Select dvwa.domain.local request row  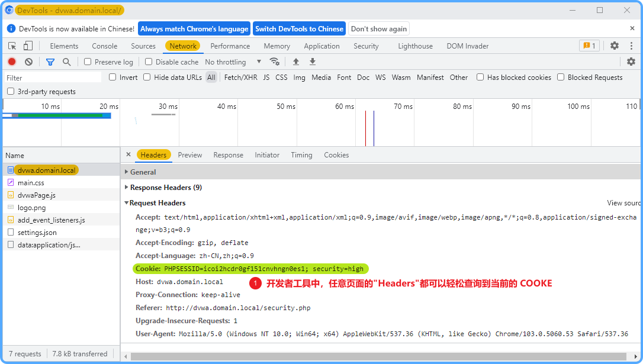[x=62, y=170]
